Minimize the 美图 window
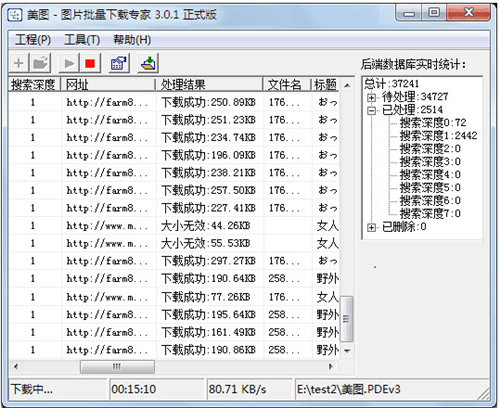This screenshot has height=408, width=500. point(409,13)
